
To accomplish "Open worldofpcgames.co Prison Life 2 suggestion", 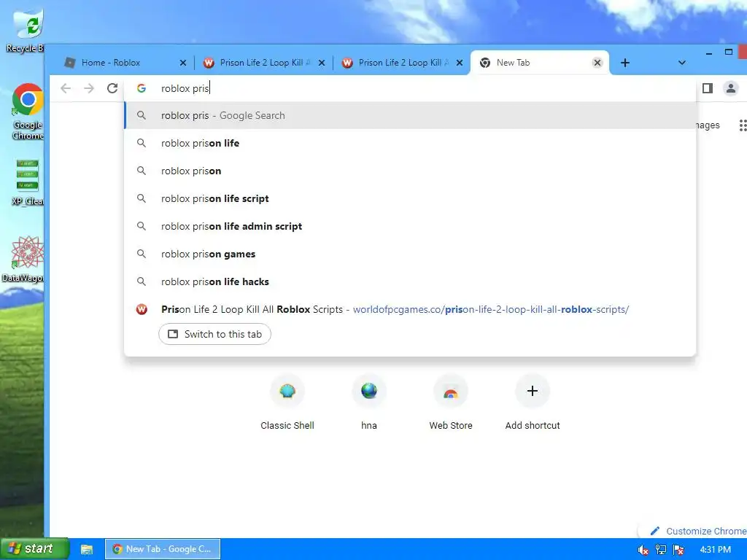I will 410,309.
